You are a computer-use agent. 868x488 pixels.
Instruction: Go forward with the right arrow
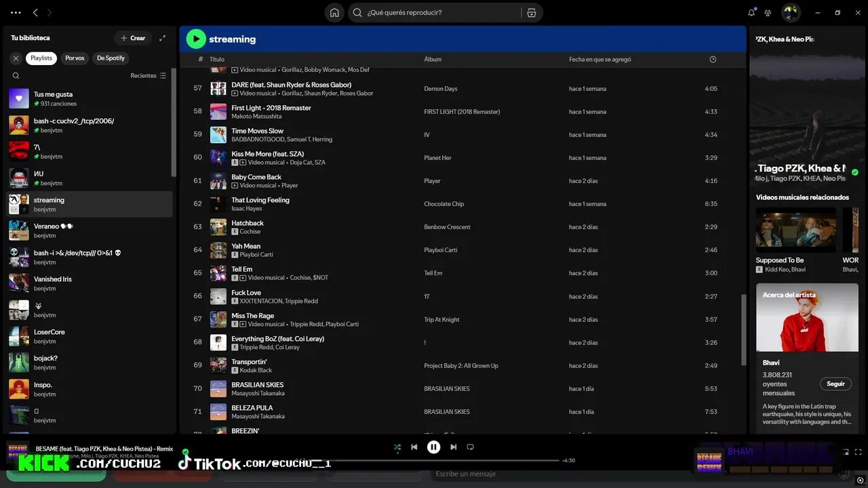(50, 12)
